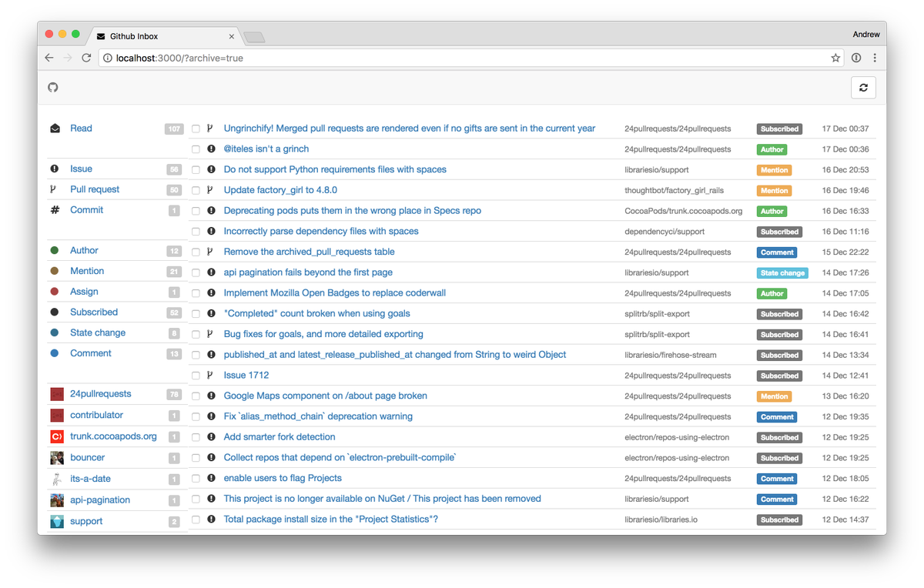
Task: Go back with browser back arrow
Action: (x=49, y=58)
